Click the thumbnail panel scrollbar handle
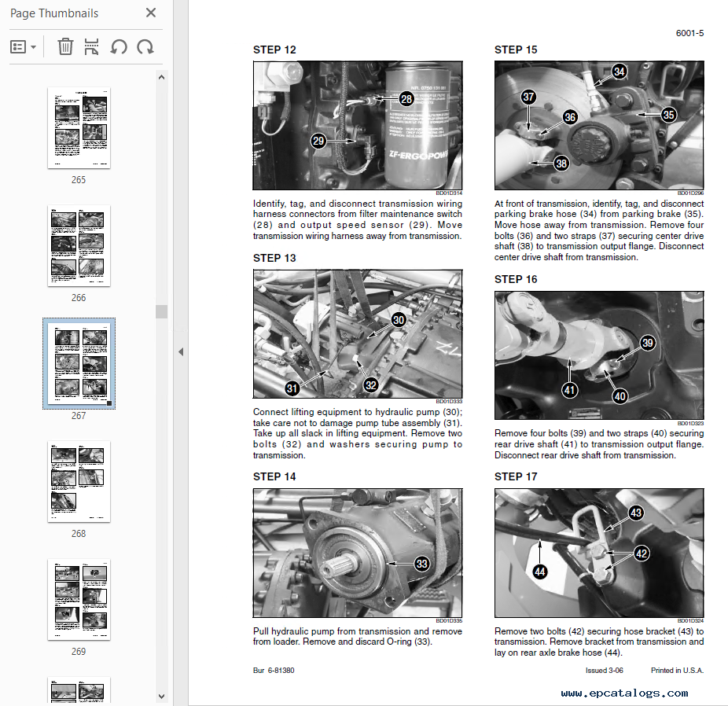Image resolution: width=728 pixels, height=706 pixels. coord(162,311)
